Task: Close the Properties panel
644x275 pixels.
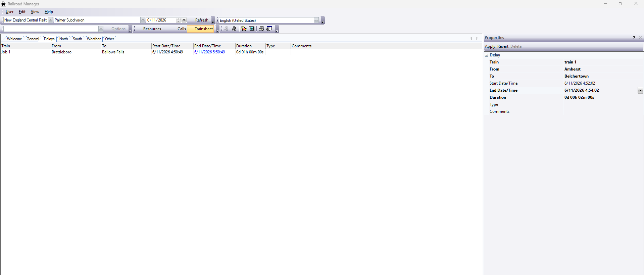Action: (x=640, y=38)
